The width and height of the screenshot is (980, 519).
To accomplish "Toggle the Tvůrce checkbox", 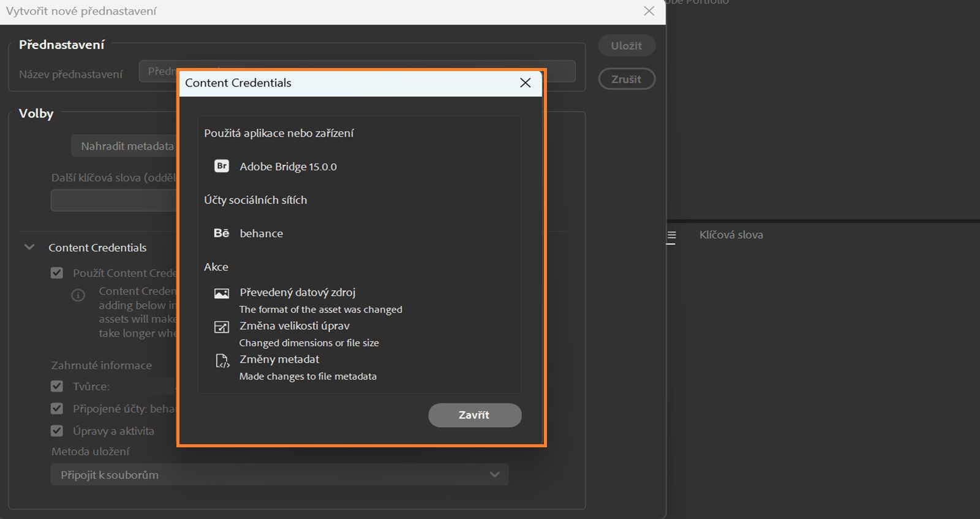I will pos(57,386).
